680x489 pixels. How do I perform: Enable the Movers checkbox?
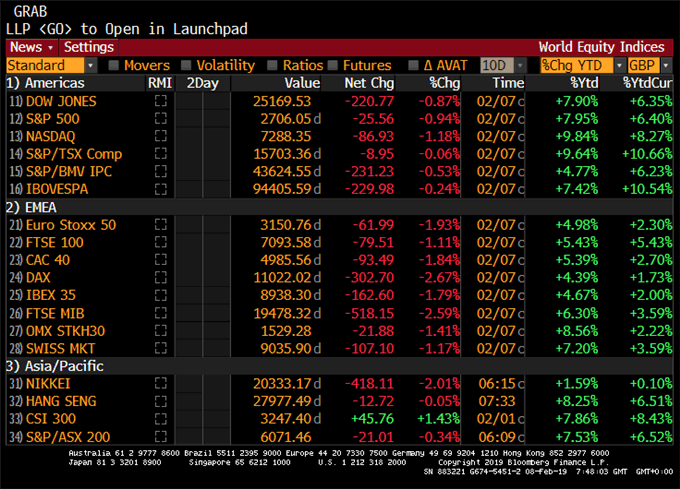pyautogui.click(x=114, y=65)
